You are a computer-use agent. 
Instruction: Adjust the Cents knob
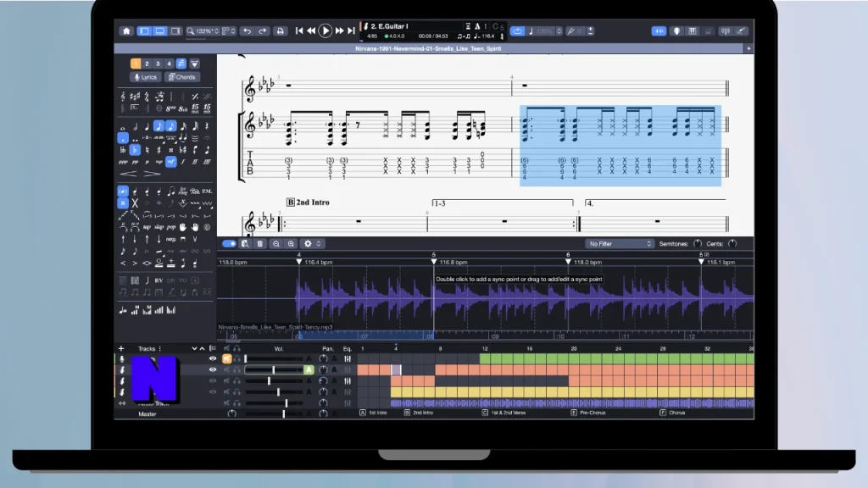(x=732, y=243)
